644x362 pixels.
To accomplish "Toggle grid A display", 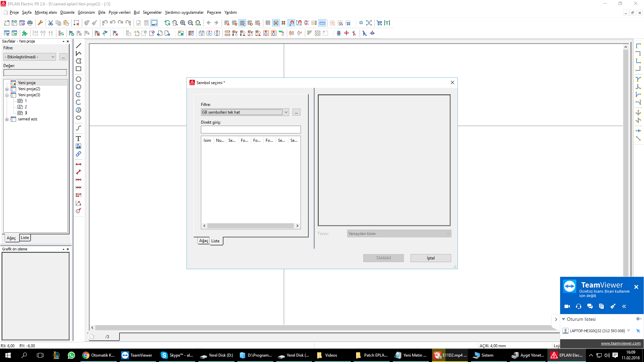I will point(227,23).
